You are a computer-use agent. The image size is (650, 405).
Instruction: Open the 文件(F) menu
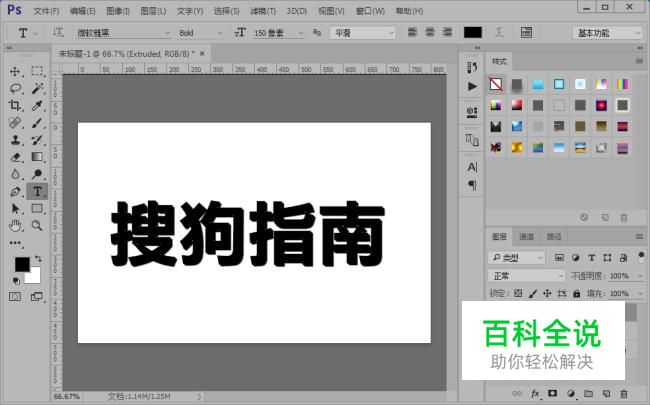tap(46, 11)
